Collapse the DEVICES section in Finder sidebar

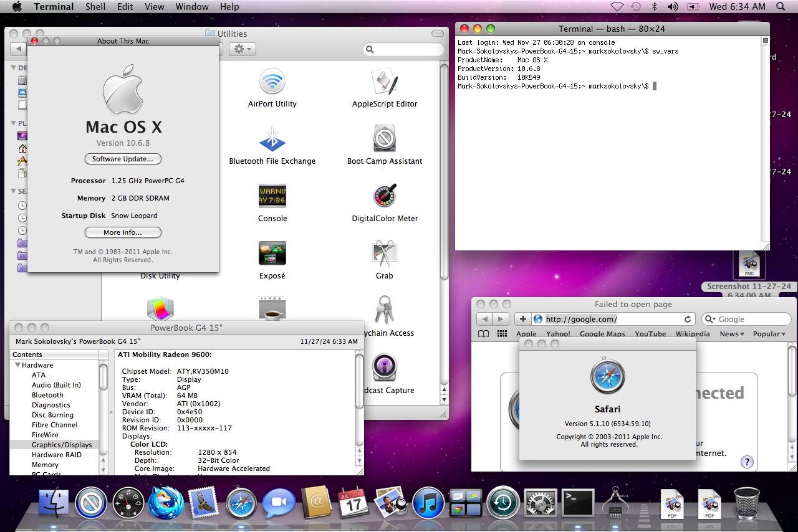(14, 67)
